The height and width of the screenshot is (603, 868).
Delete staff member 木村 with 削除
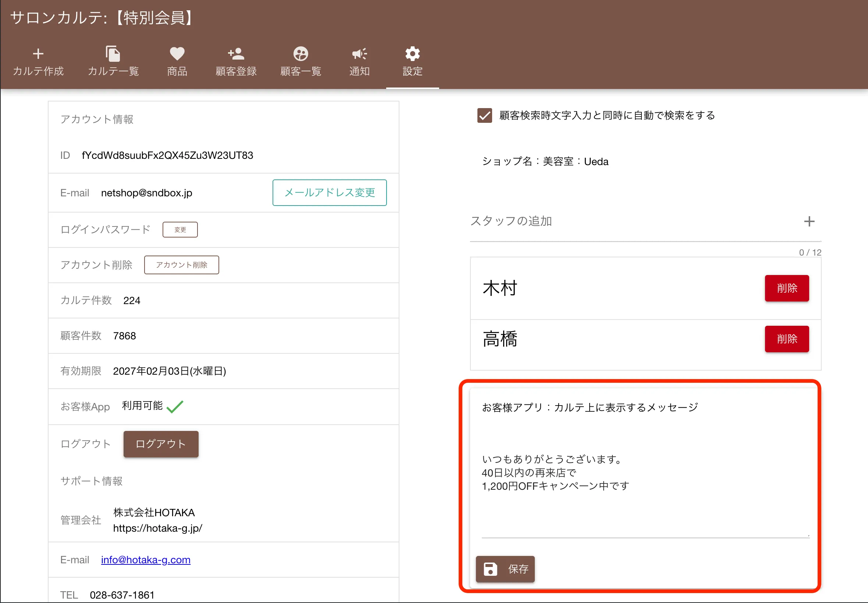(x=786, y=288)
